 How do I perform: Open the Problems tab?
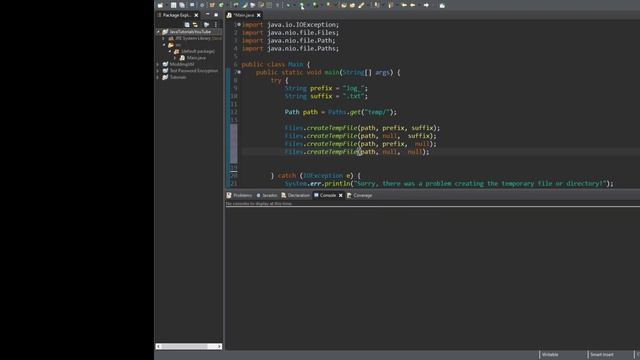pos(240,196)
